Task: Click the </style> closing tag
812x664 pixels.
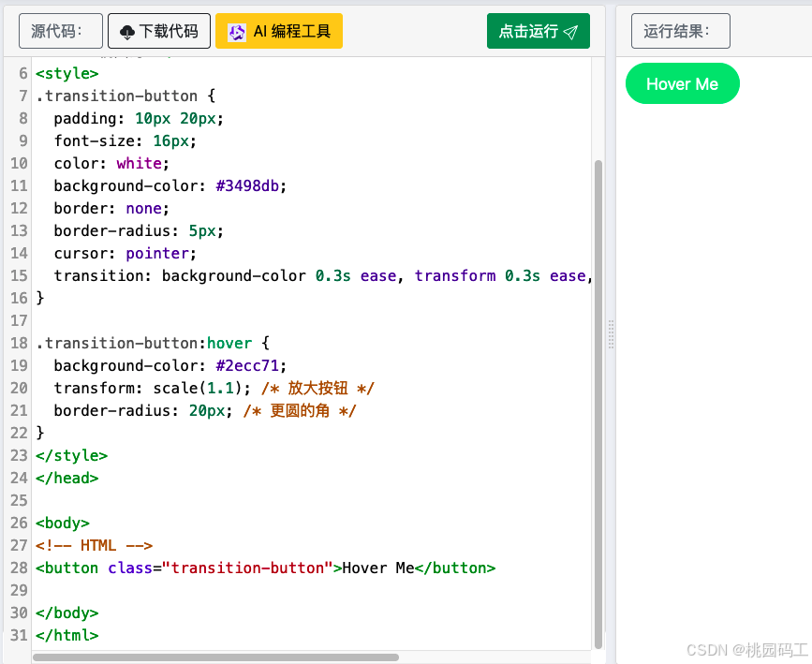Action: tap(71, 456)
